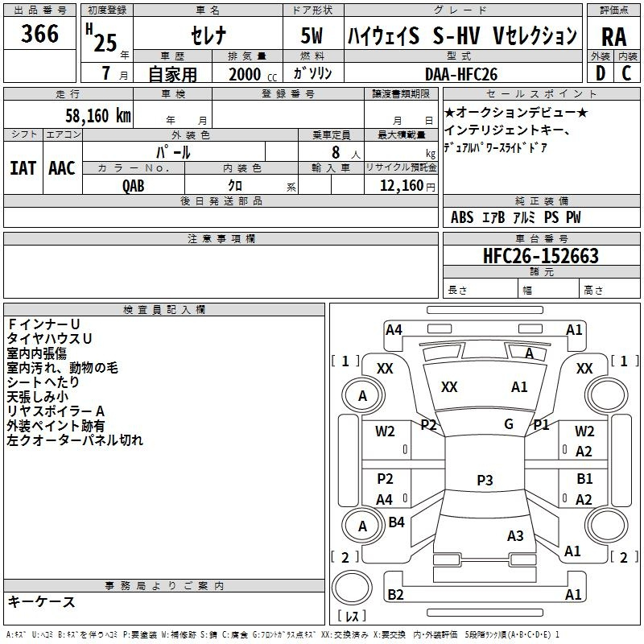Select the B1 mark on the diagram

(584, 478)
